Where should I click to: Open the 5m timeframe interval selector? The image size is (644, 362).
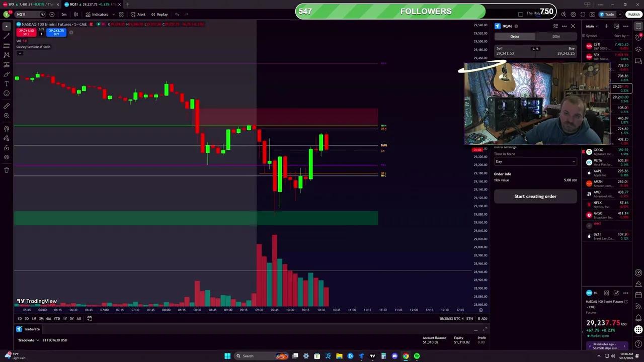pyautogui.click(x=64, y=14)
